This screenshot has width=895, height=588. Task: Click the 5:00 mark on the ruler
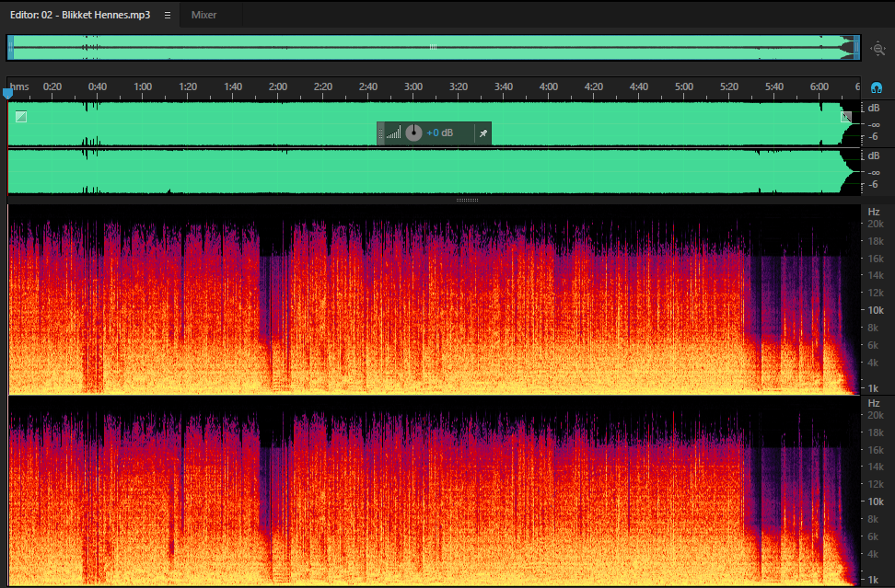(x=684, y=86)
